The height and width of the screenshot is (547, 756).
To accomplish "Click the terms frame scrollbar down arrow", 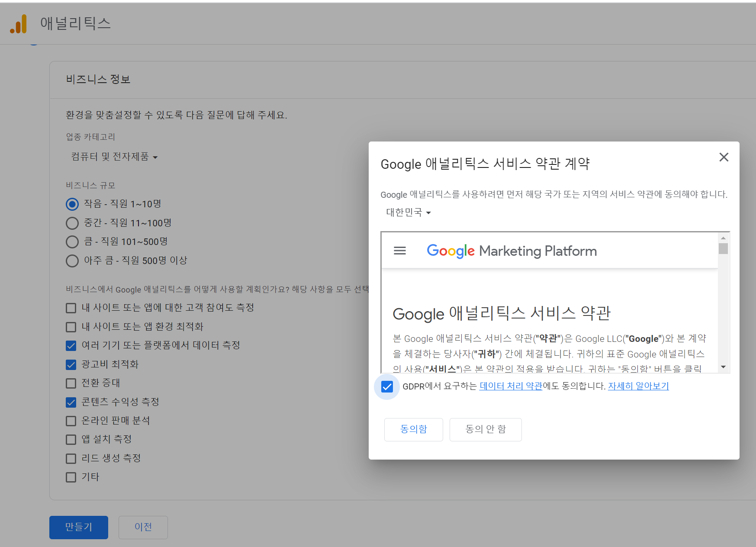I will [723, 367].
